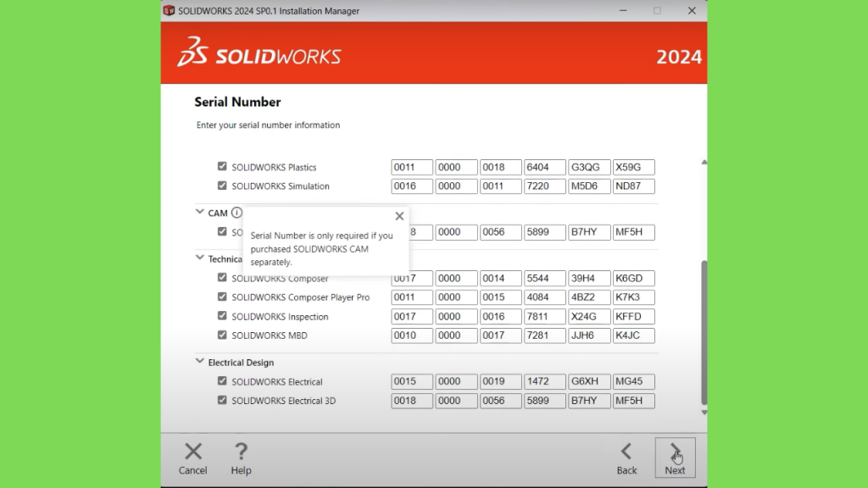Click the CAM info icon
The image size is (868, 488).
pyautogui.click(x=236, y=213)
